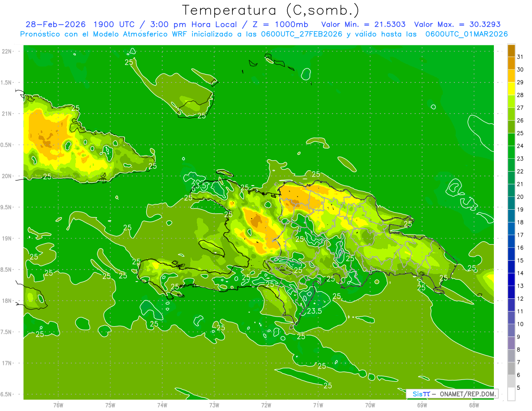Click the SisTT logo in the watermark
This screenshot has height=411, width=532.
421,394
